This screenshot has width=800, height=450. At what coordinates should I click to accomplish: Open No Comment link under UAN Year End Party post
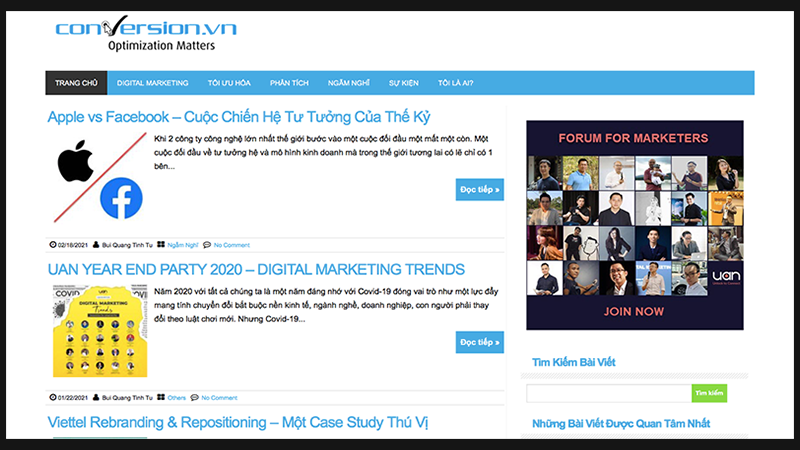pos(219,398)
